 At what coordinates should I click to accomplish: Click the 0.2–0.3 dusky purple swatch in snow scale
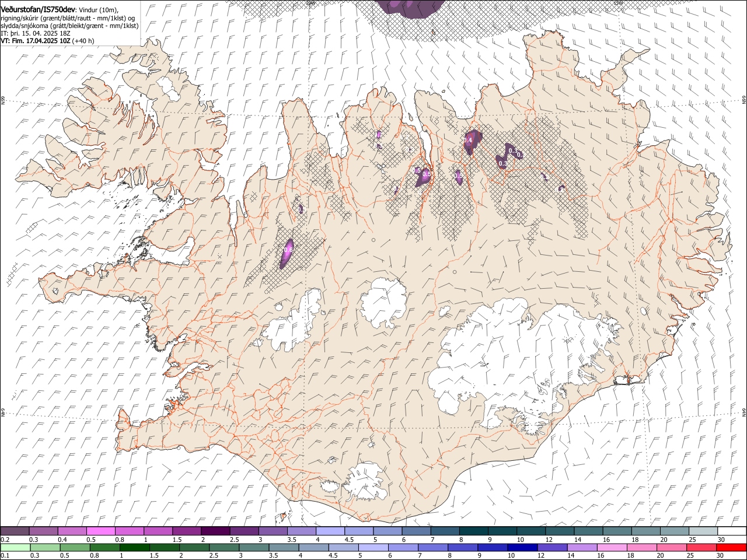[x=15, y=531]
